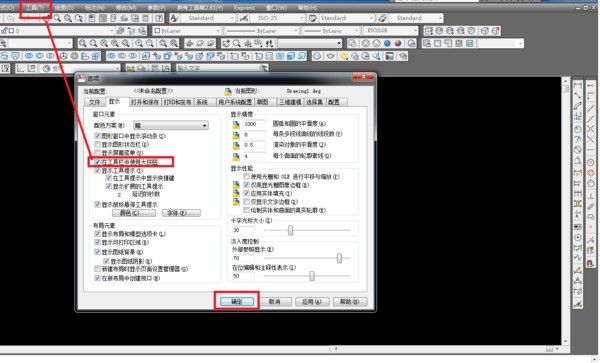600x363 pixels.
Task: Click the table style icon
Action: pos(313,18)
